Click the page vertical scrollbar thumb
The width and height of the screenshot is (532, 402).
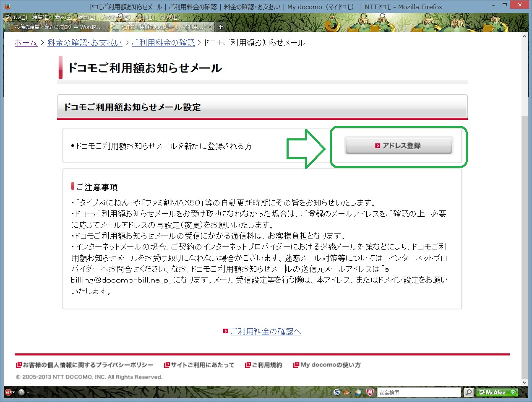point(524,247)
